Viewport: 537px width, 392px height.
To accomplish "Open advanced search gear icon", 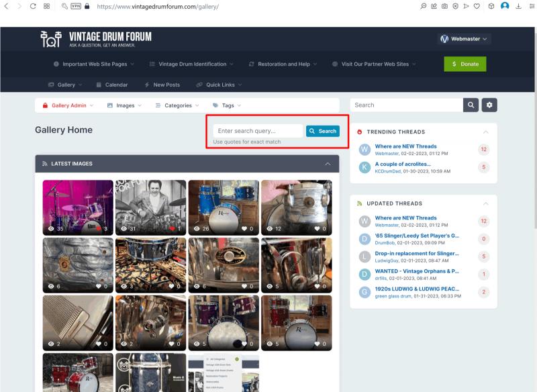I will 489,105.
